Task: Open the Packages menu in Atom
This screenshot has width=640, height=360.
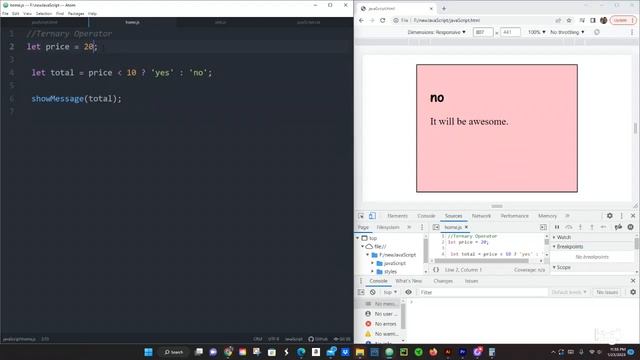Action: (76, 13)
